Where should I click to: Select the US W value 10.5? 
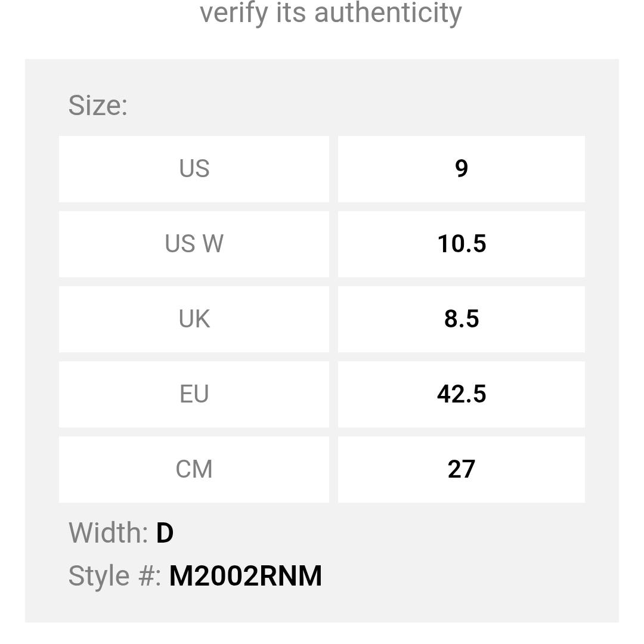coord(461,244)
